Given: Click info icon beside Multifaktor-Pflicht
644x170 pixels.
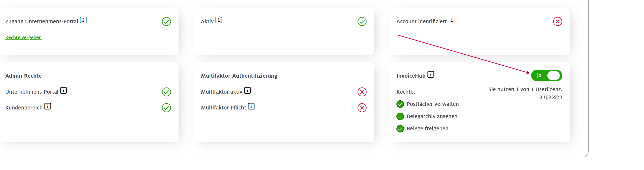Looking at the screenshot, I should point(251,106).
